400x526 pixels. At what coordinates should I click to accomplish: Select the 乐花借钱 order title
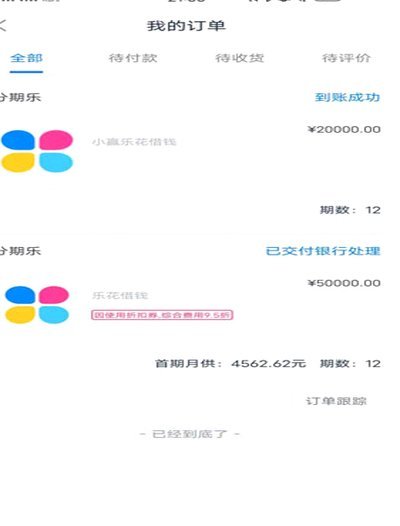click(x=120, y=296)
